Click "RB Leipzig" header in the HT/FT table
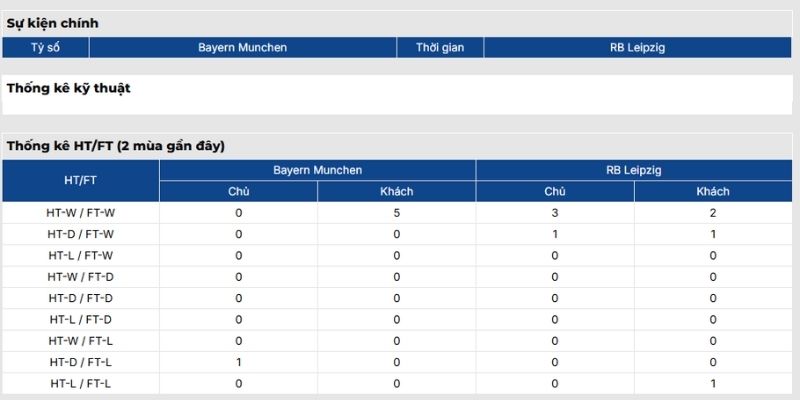This screenshot has width=800, height=400. click(x=634, y=171)
